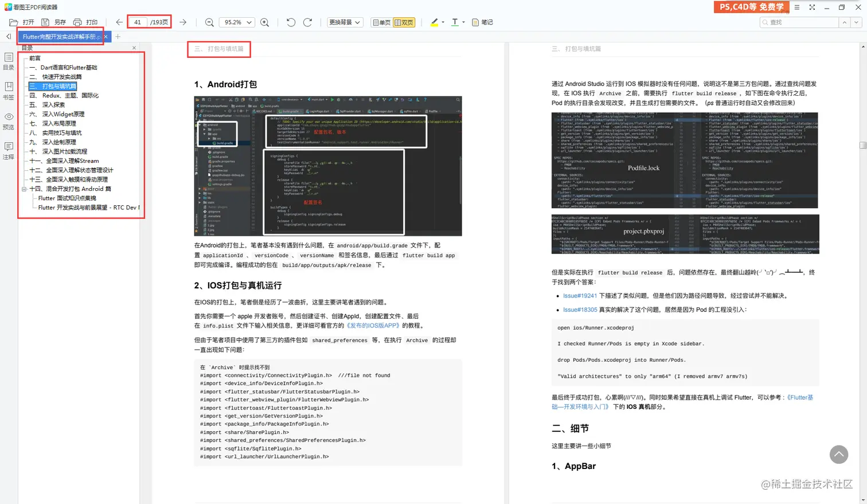
Task: Zoom out with the minus magnifier
Action: (x=209, y=22)
